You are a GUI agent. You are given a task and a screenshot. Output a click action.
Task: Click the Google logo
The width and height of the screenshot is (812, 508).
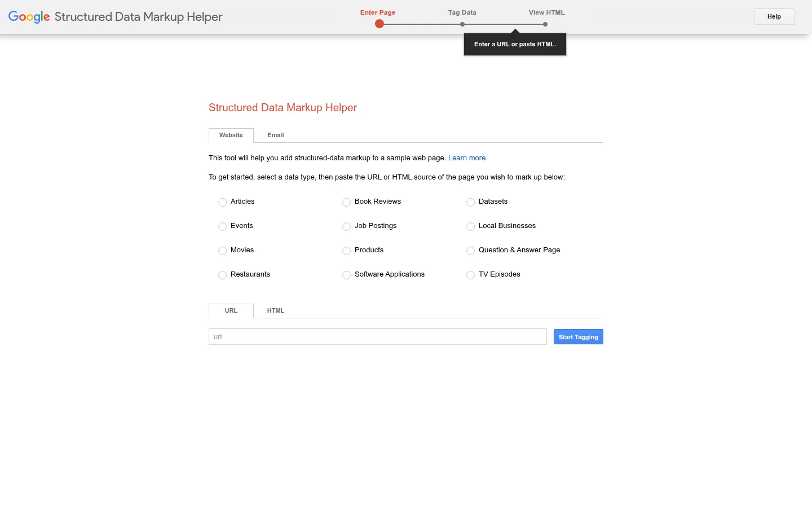point(29,17)
